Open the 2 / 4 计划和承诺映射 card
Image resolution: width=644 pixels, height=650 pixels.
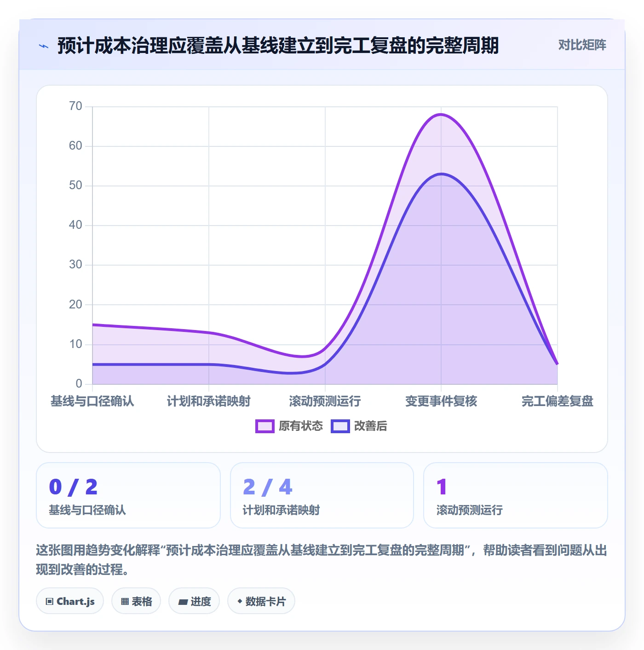point(322,495)
